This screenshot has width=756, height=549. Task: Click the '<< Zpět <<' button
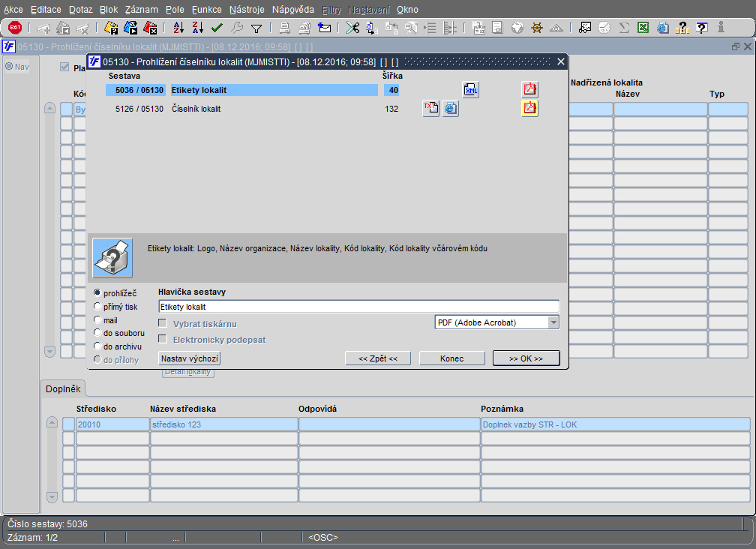point(378,358)
